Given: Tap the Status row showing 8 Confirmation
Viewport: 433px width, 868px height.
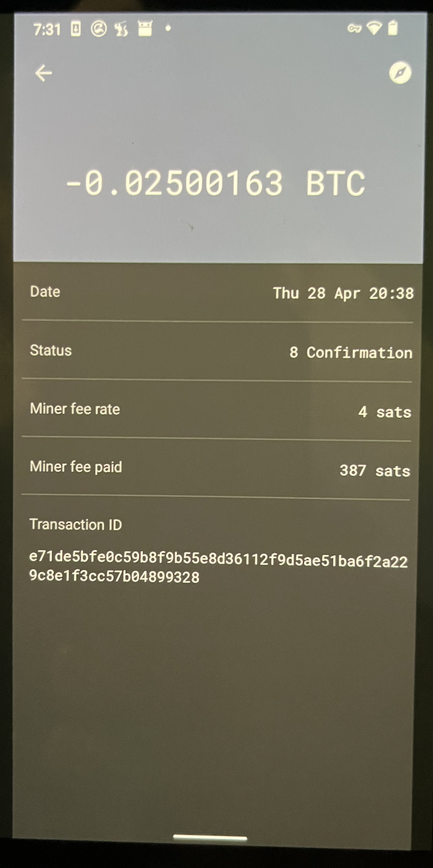Looking at the screenshot, I should tap(217, 351).
